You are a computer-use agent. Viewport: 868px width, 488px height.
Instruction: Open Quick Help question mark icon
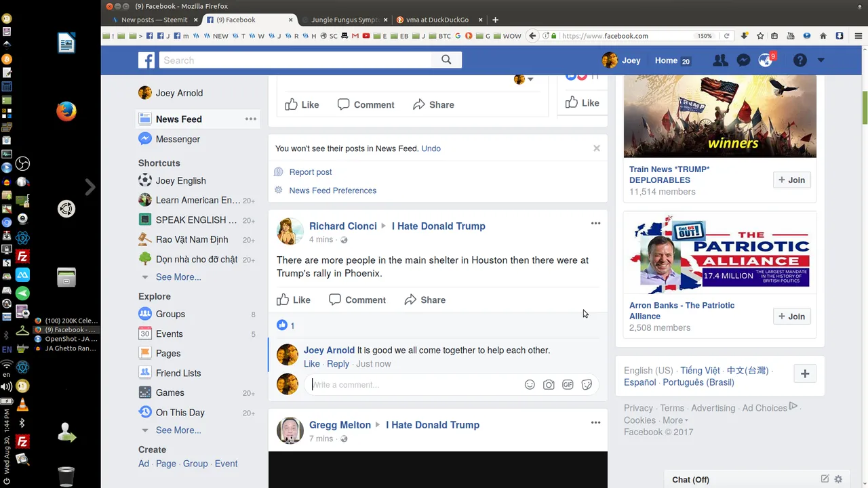coord(800,60)
